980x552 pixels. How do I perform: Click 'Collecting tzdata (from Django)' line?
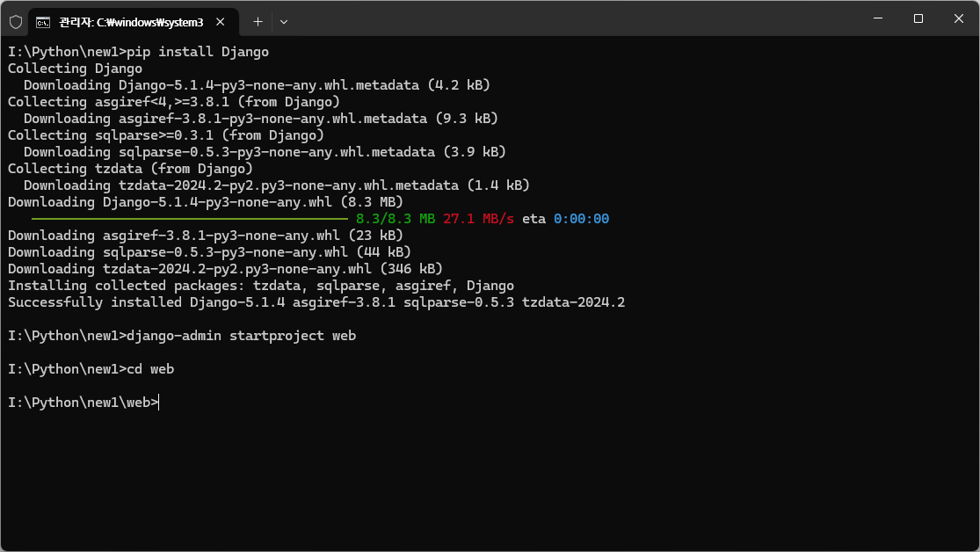point(130,169)
